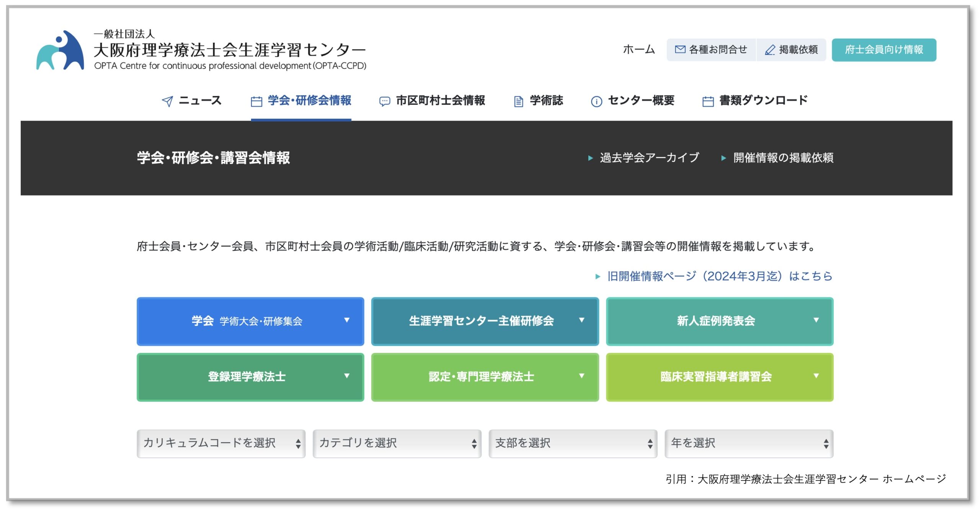Image resolution: width=980 pixels, height=511 pixels.
Task: Click the calendar icon beside 学会・研修会情報
Action: pyautogui.click(x=256, y=101)
